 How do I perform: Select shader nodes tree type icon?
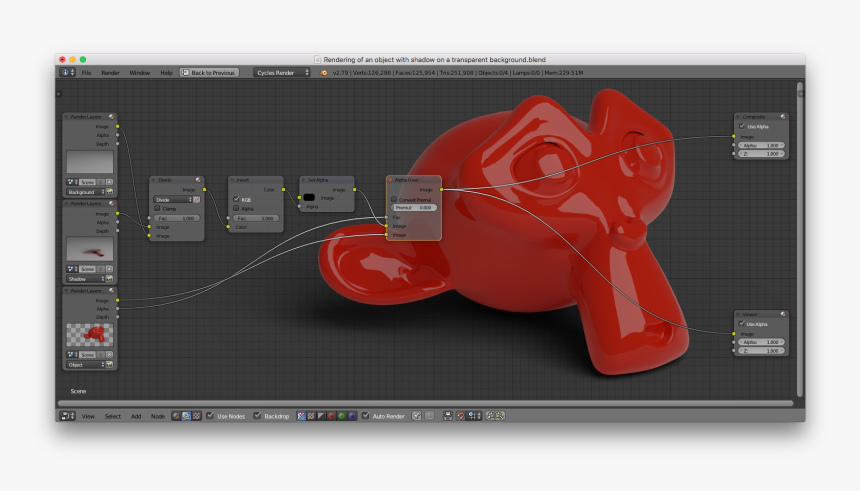[176, 416]
